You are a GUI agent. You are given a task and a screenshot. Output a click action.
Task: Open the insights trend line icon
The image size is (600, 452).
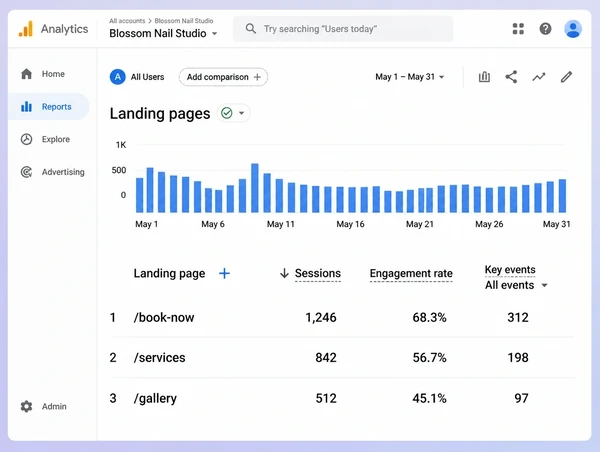[539, 77]
